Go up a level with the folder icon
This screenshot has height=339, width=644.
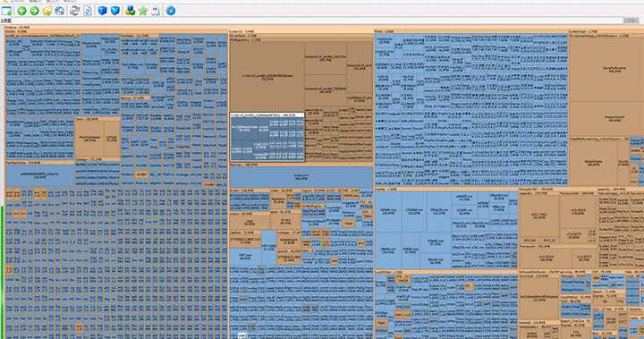click(47, 11)
